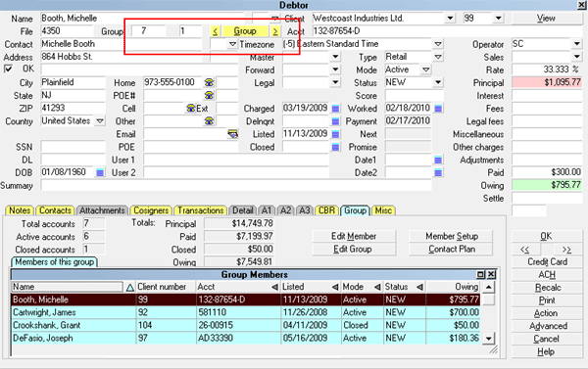
Task: Open the Transactions tab
Action: 201,210
